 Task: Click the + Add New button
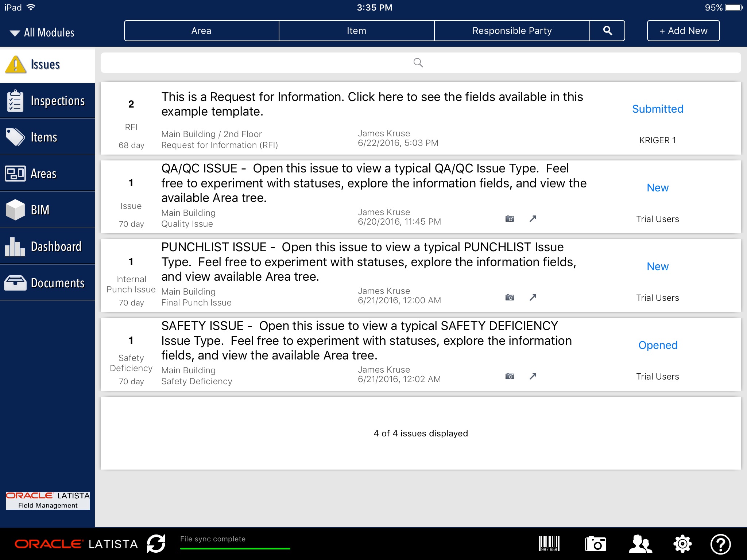683,31
